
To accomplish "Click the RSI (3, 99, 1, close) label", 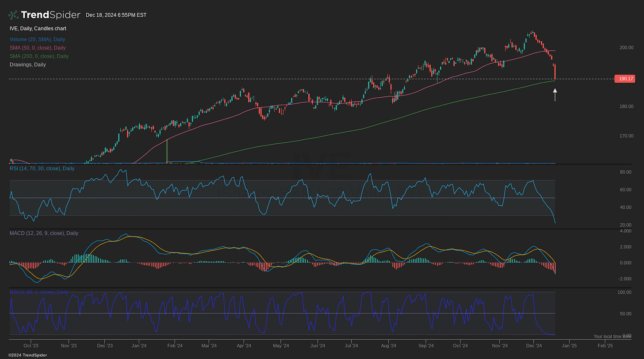I will (x=39, y=292).
